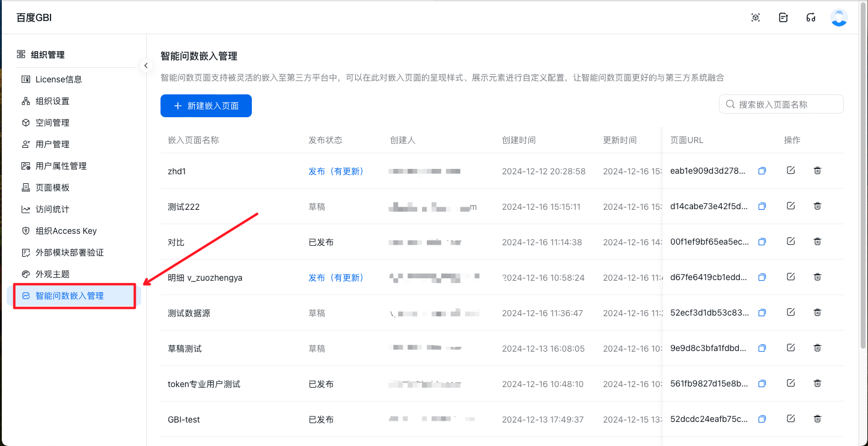Screen dimensions: 868x446
Task: Edit the 明细 v_zuozhengya embed page
Action: click(x=790, y=277)
